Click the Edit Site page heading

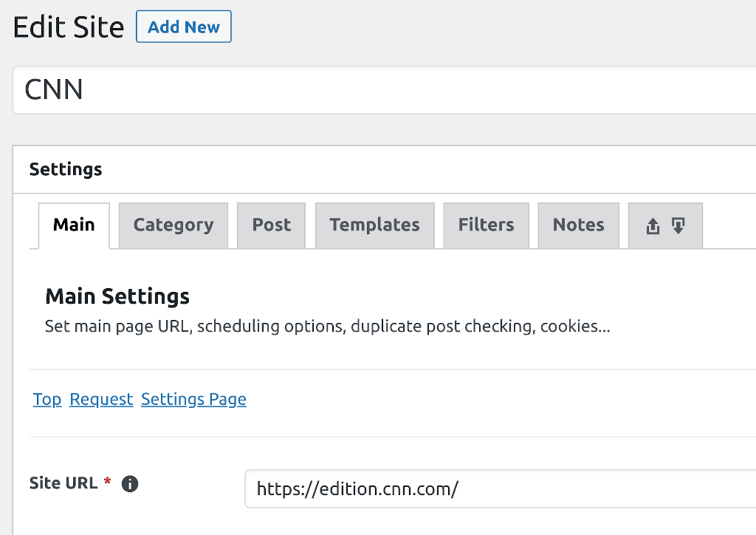(69, 27)
